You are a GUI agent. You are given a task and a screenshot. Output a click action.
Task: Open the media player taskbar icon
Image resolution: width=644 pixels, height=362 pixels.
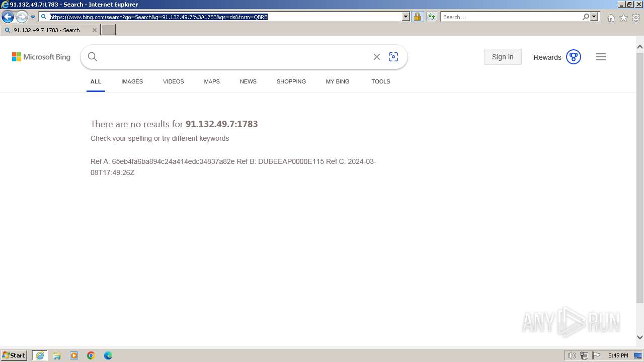[74, 355]
